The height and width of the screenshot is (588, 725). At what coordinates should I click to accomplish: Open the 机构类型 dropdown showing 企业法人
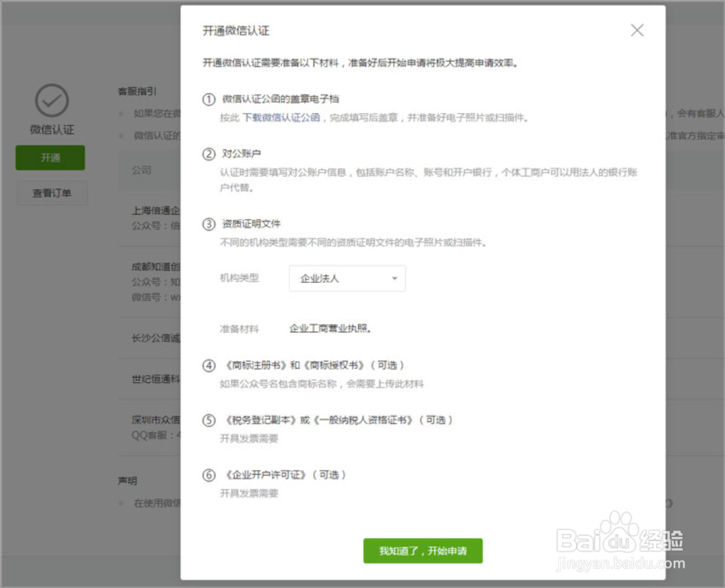[347, 278]
